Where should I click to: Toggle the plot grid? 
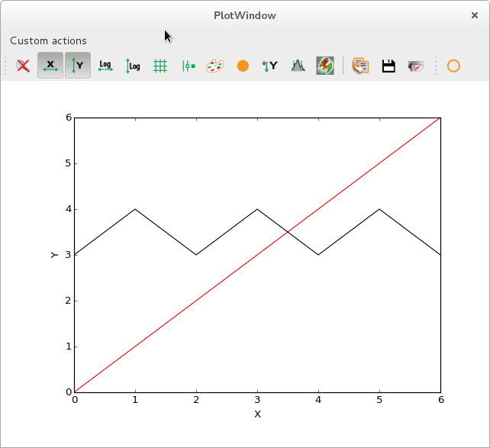(160, 66)
